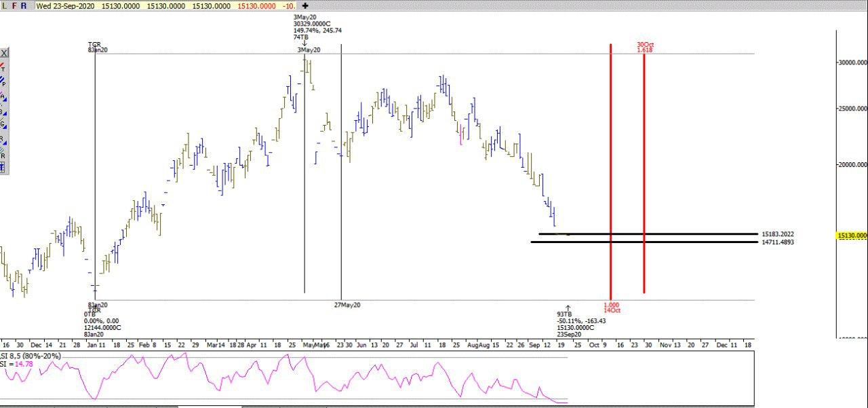
Task: Click the L toolbar button
Action: coord(4,5)
